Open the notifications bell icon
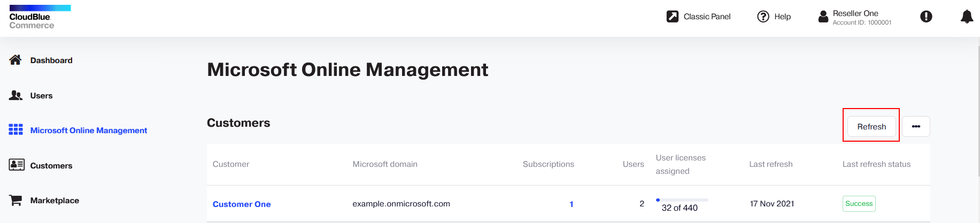The image size is (980, 223). point(967,17)
